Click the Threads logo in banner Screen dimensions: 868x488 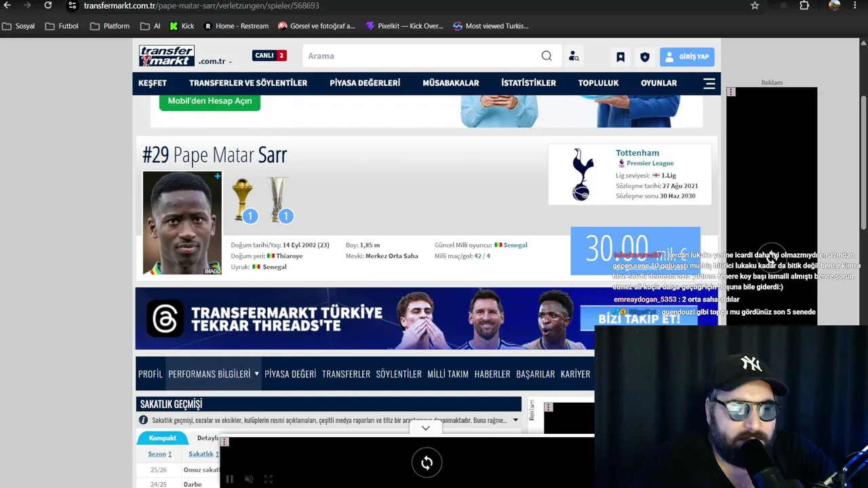pos(164,319)
